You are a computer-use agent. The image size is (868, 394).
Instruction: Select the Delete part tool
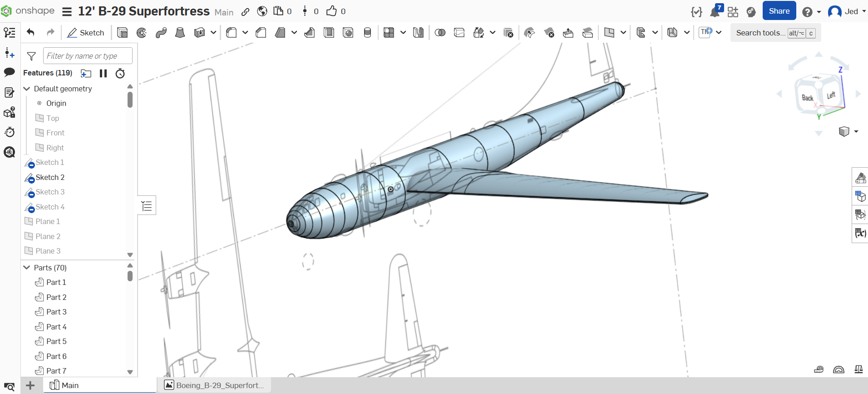click(x=508, y=32)
